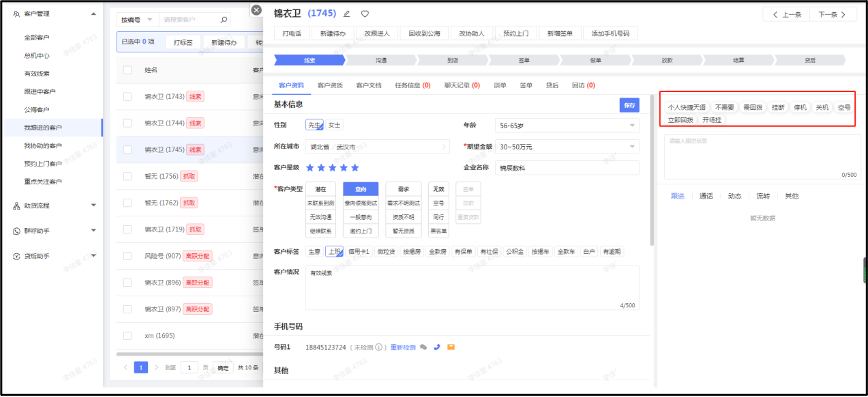Click the search magnifier in the customer list
This screenshot has width=868, height=397.
(224, 20)
